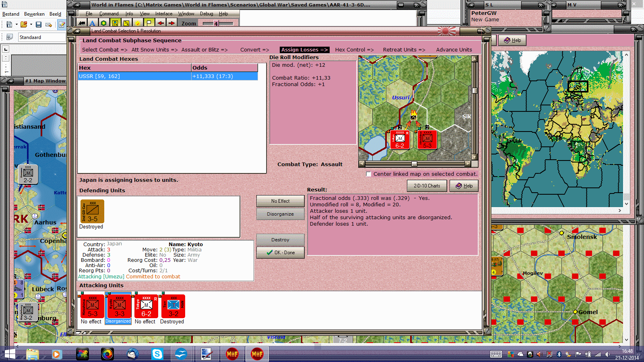
Task: Open the dropdown arrow next to open folder icon
Action: coord(31,25)
